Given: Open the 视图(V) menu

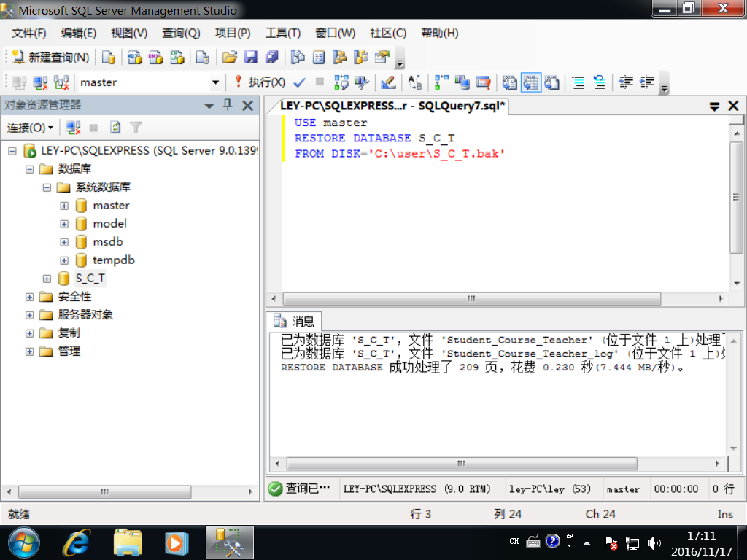Looking at the screenshot, I should [x=129, y=33].
